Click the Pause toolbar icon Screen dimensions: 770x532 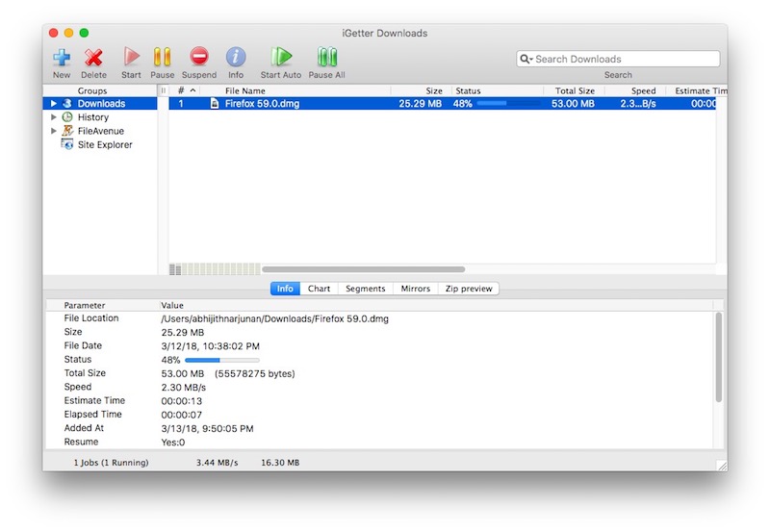(x=162, y=57)
